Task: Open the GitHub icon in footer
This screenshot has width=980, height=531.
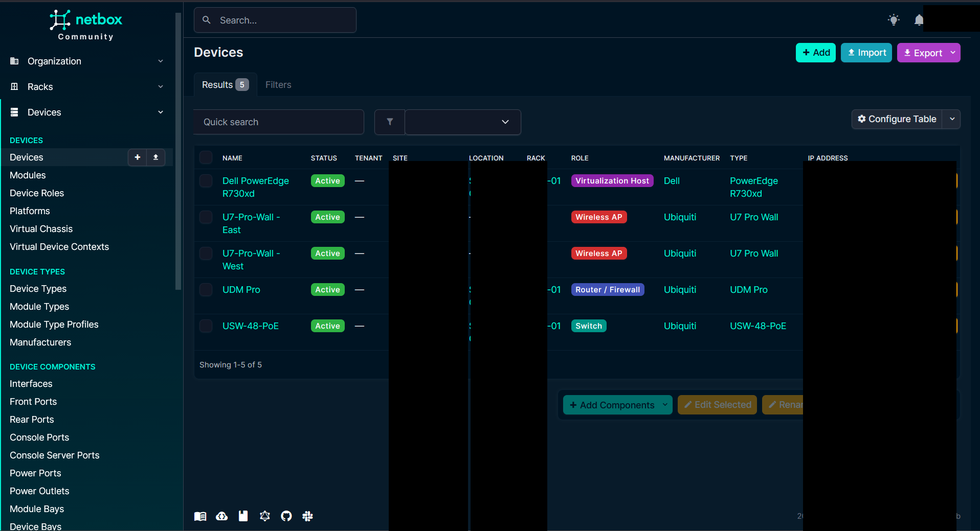Action: (286, 516)
